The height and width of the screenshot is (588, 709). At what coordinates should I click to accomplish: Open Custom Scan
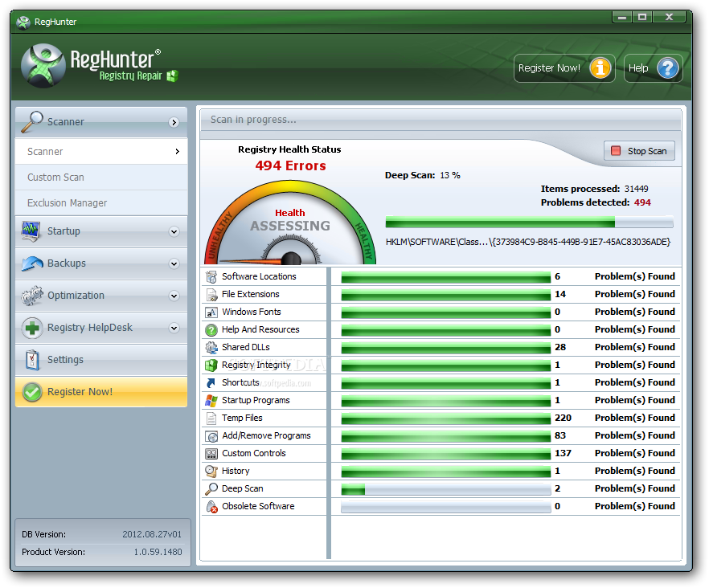tap(101, 178)
